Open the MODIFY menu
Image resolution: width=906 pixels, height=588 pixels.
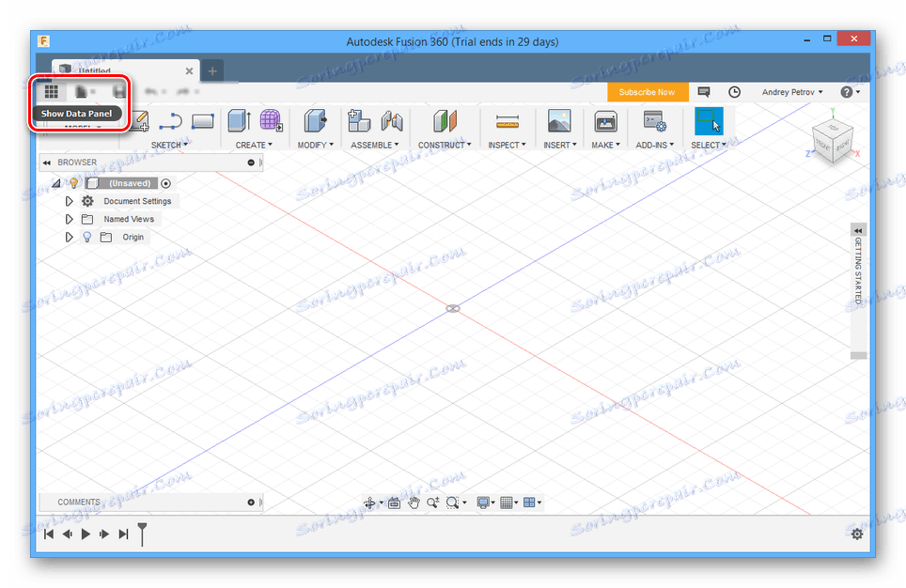pos(316,145)
